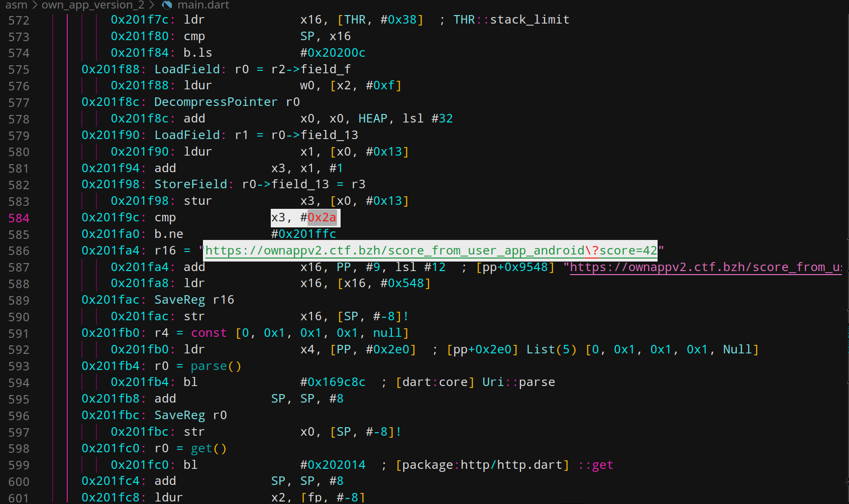
Task: Click the r2->field_f text on line 575
Action: click(x=310, y=69)
